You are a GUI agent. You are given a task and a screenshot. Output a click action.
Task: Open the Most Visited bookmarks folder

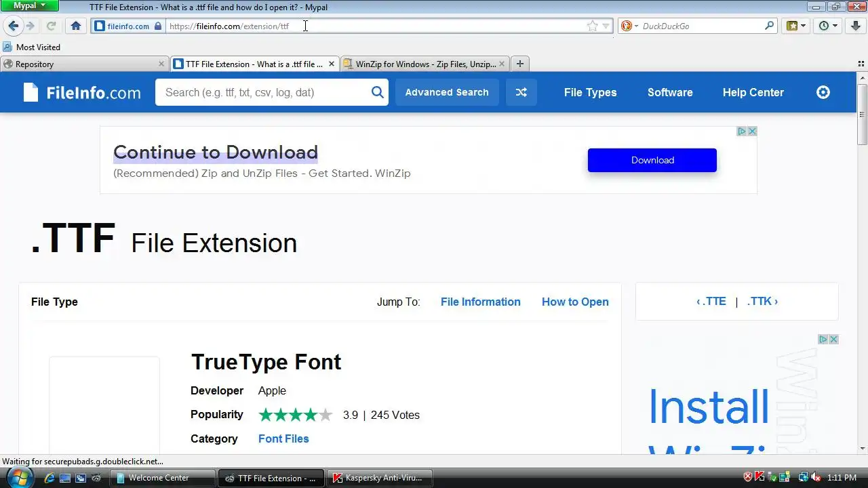(x=32, y=47)
